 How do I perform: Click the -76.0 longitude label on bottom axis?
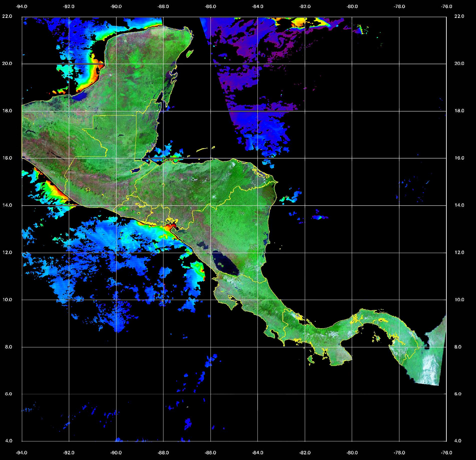[x=447, y=453]
